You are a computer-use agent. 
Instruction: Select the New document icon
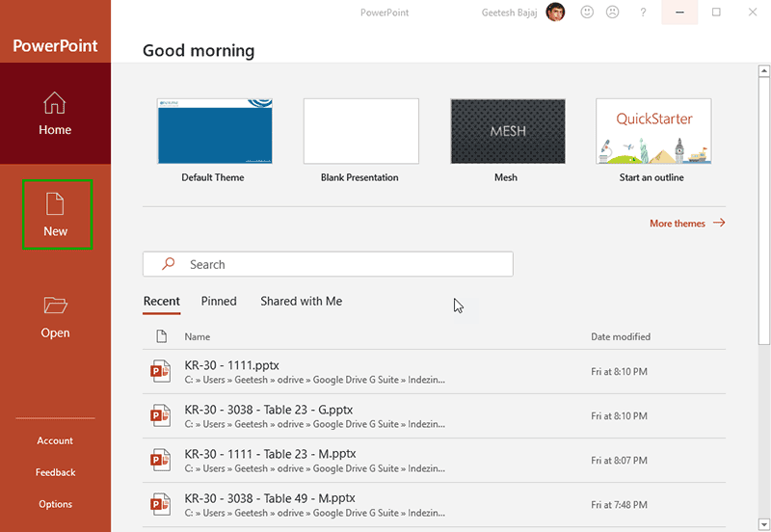coord(55,203)
